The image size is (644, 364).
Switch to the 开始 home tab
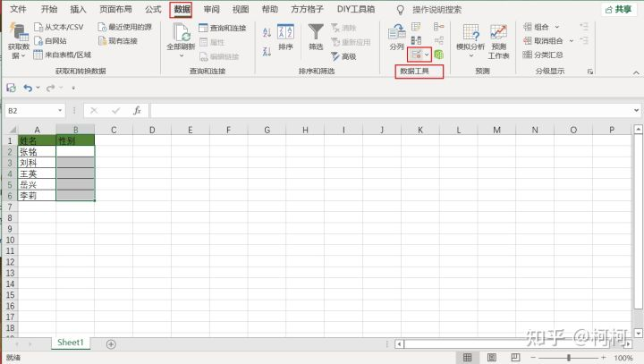[49, 9]
